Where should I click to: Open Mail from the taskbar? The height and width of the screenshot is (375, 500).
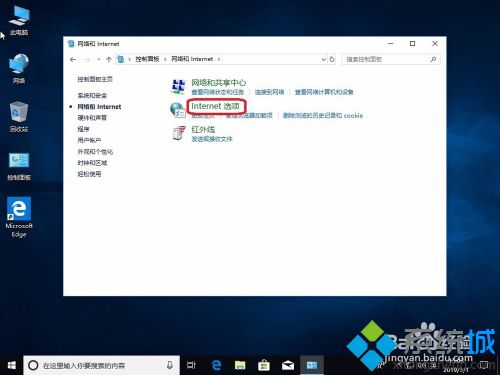click(x=288, y=365)
